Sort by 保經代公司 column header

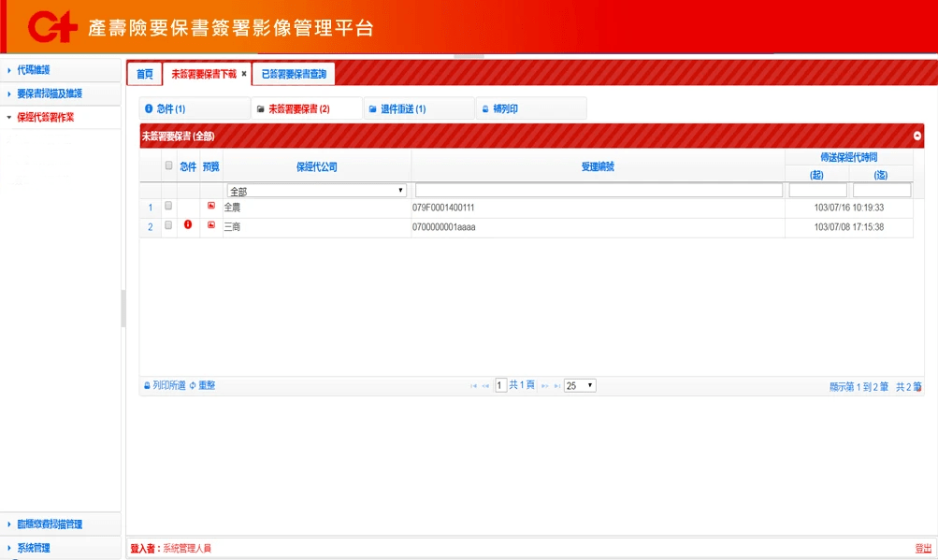pos(317,166)
